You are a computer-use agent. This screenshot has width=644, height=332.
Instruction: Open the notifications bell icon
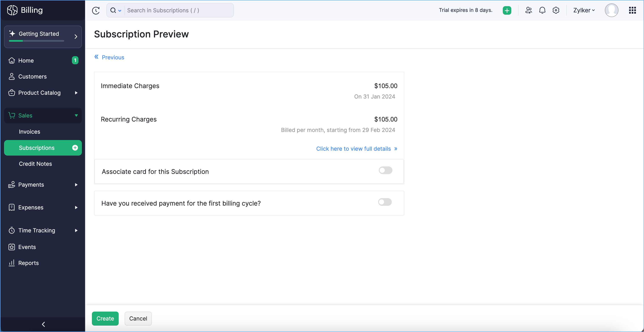click(542, 10)
